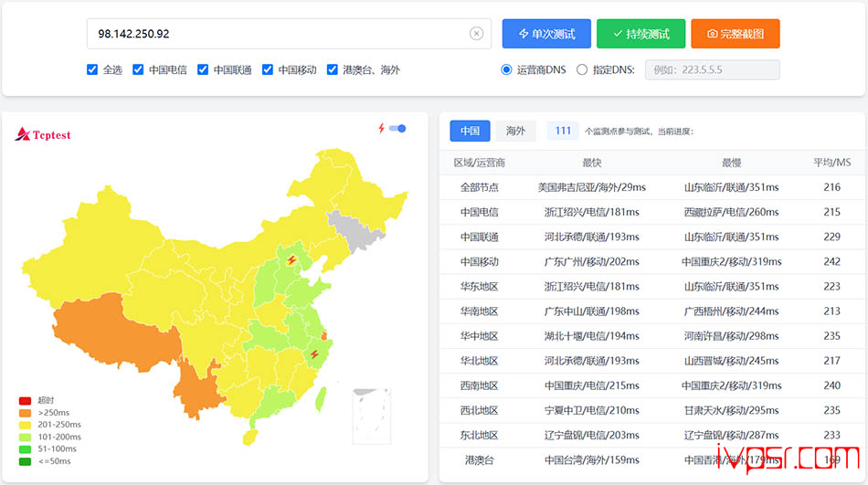Click 宁夏中卫/电信/210ms cell
The width and height of the screenshot is (868, 485).
point(592,411)
